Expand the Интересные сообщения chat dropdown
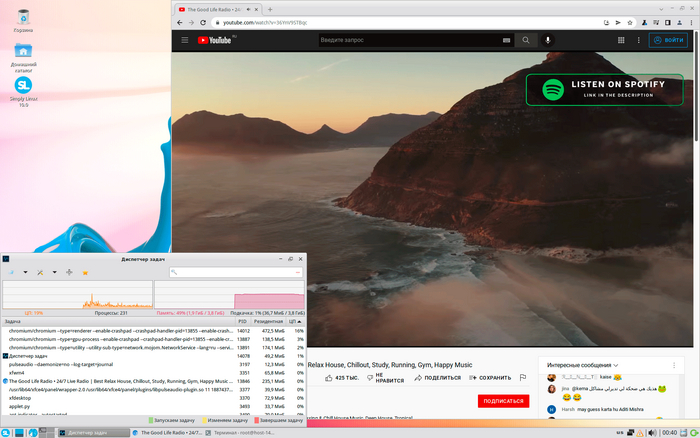700x438 pixels. tap(616, 365)
